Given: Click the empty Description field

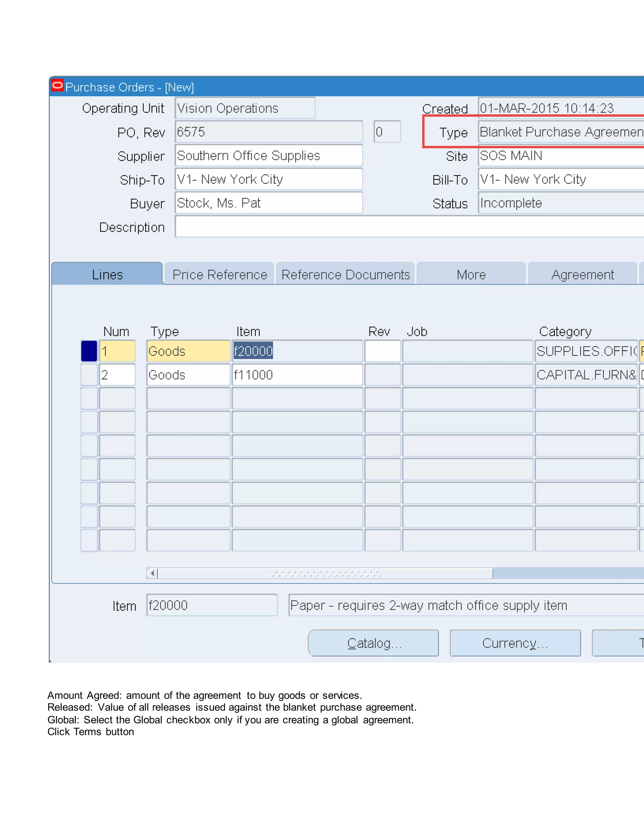Looking at the screenshot, I should tap(410, 227).
